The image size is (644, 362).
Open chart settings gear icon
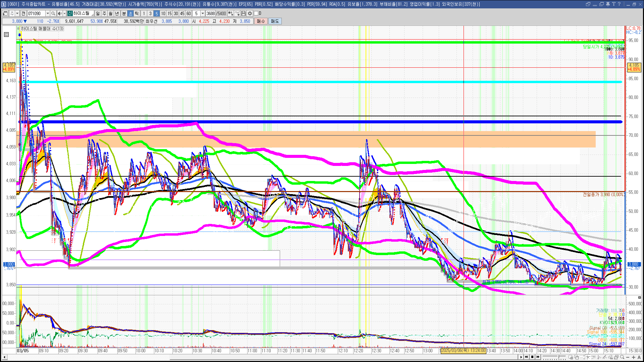click(x=250, y=13)
